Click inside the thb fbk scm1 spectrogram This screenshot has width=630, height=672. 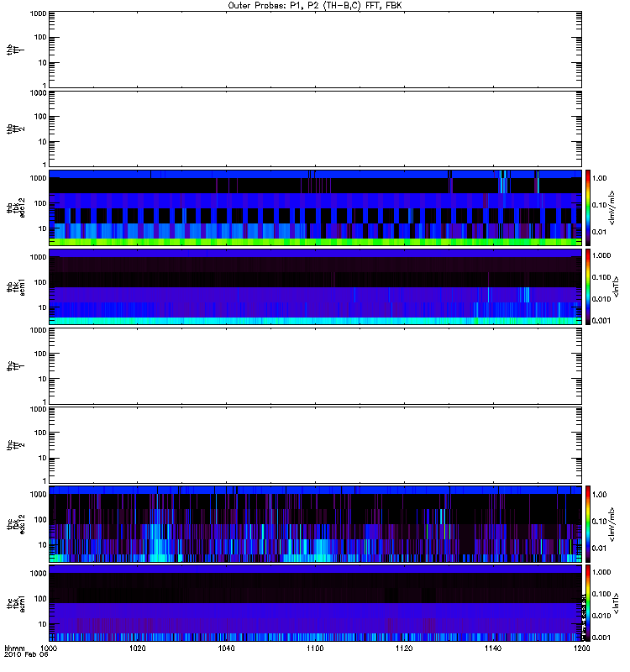315,286
